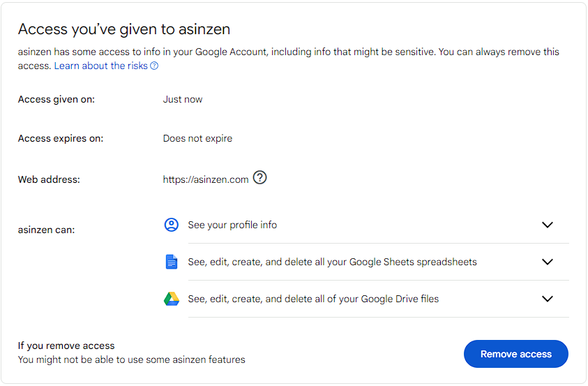The image size is (588, 386).
Task: Click the Google Drive triangle icon
Action: click(172, 299)
